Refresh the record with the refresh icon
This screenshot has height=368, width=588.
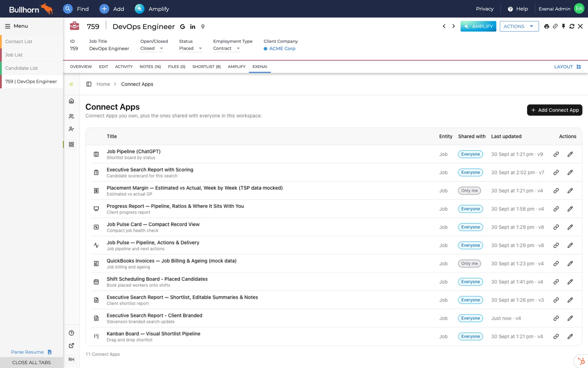click(x=572, y=26)
